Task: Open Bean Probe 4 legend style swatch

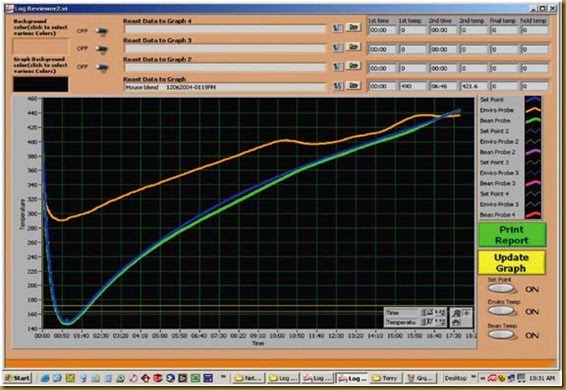Action: [x=533, y=215]
